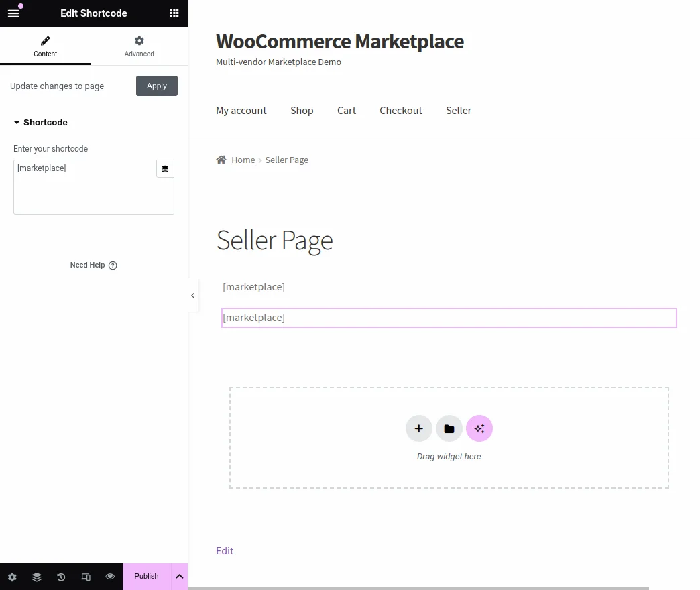Viewport: 700px width, 590px height.
Task: Open the hamburger menu in the panel header
Action: coord(13,13)
